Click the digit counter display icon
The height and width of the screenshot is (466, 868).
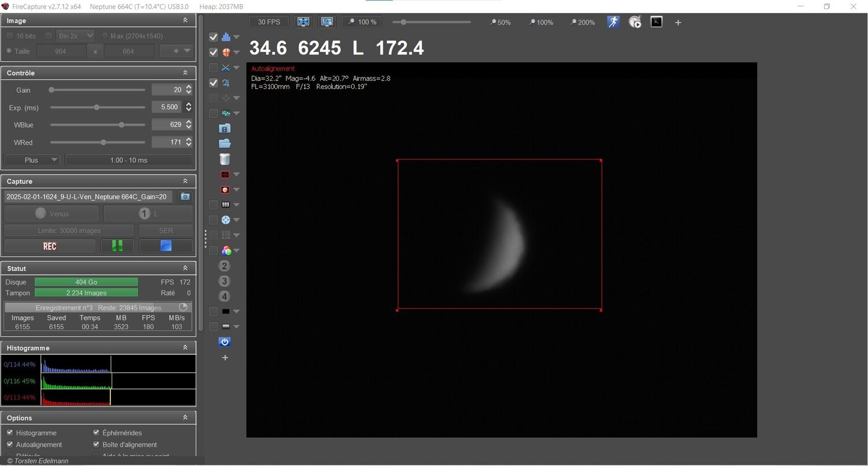click(226, 205)
